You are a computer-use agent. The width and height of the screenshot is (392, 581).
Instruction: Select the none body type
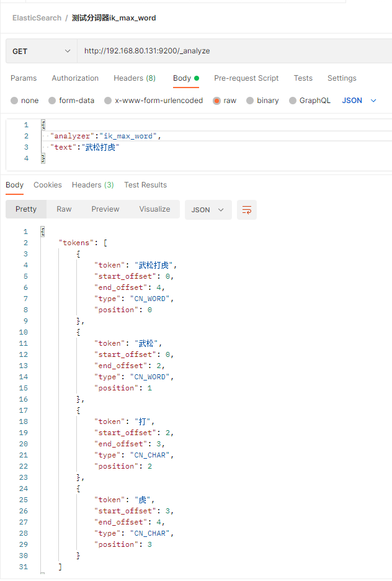pos(25,101)
